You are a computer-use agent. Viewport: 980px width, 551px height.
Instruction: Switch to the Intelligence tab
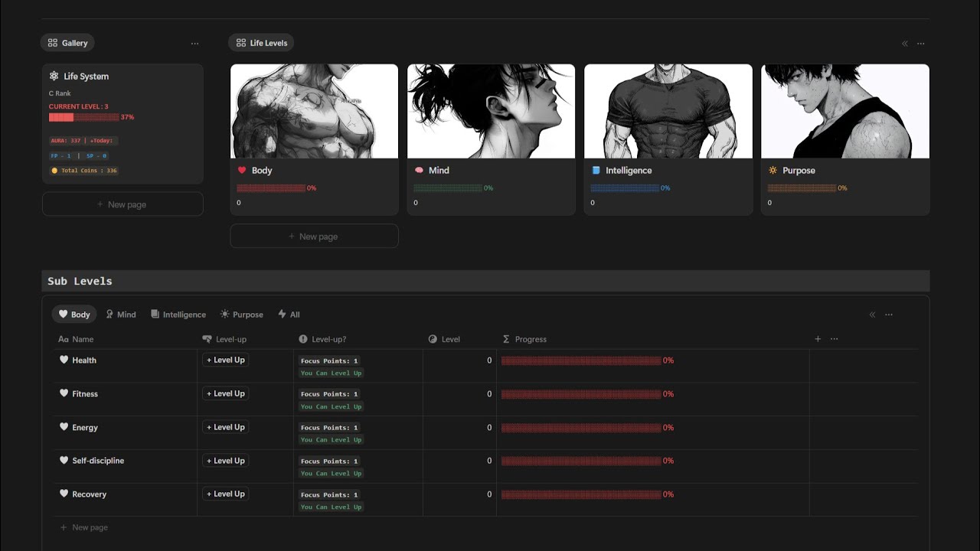178,315
